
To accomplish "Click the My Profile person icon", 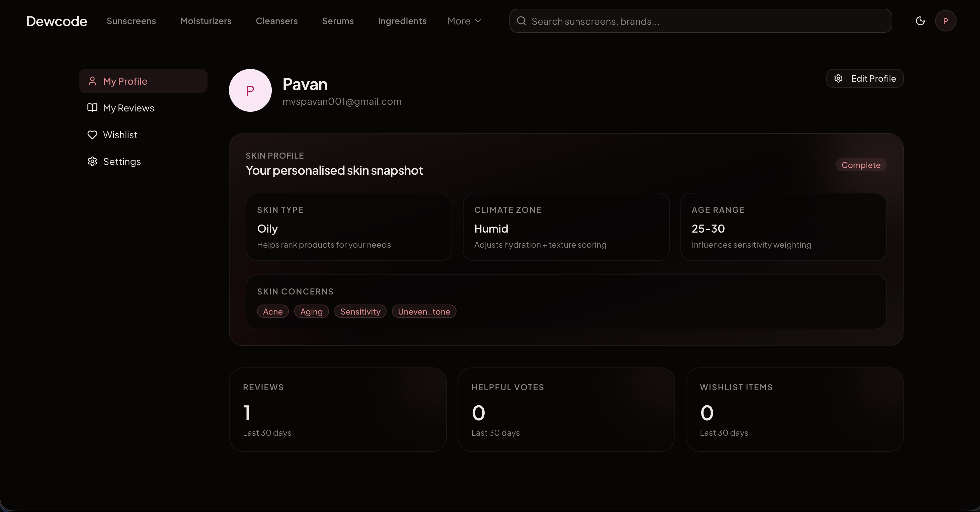I will click(92, 81).
